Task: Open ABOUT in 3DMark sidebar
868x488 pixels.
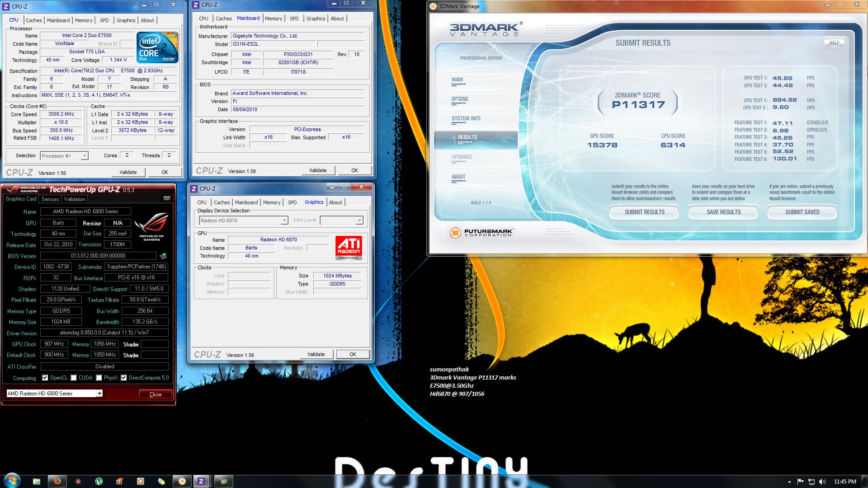Action: tap(458, 177)
